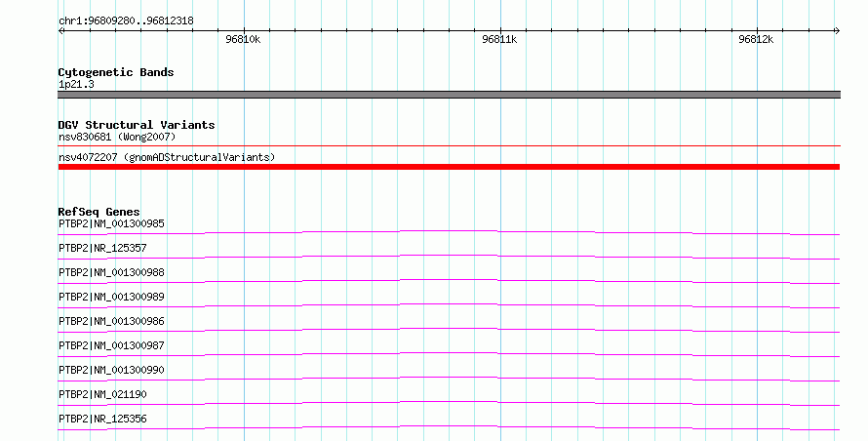Click the 96812k ruler tick label
The height and width of the screenshot is (441, 868).
756,39
